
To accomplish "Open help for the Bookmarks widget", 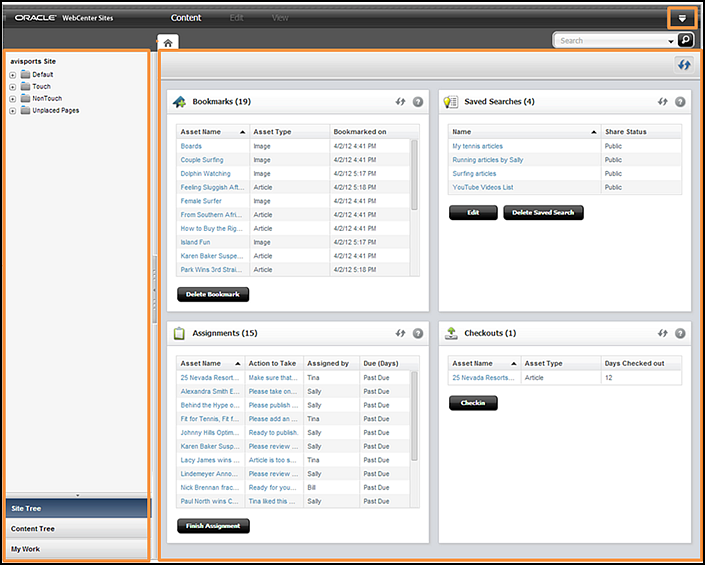I will point(418,102).
